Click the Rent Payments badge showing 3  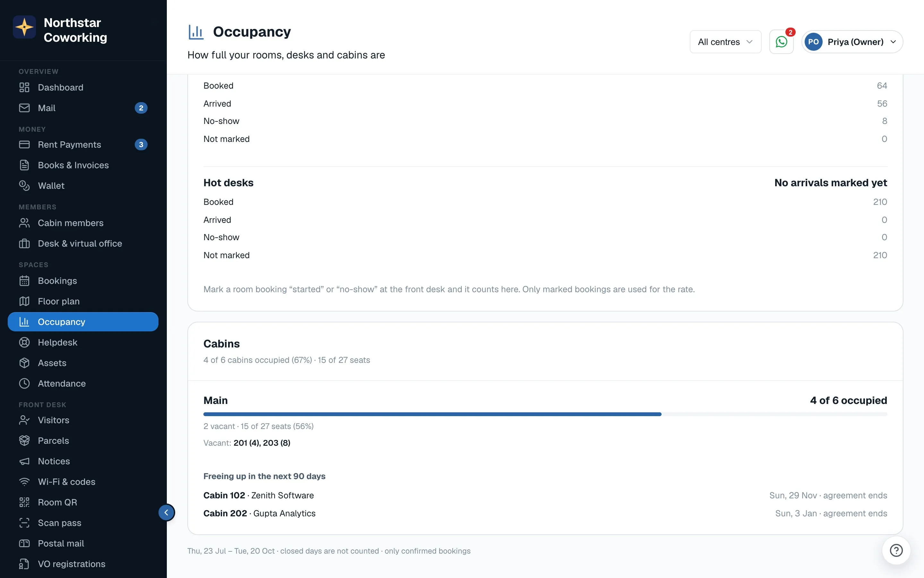[x=141, y=144]
